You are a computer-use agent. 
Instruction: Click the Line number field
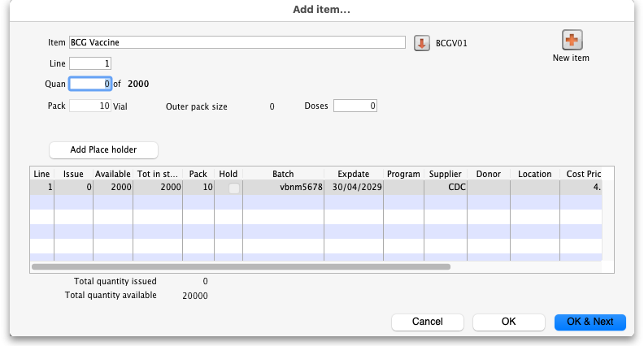pyautogui.click(x=90, y=63)
